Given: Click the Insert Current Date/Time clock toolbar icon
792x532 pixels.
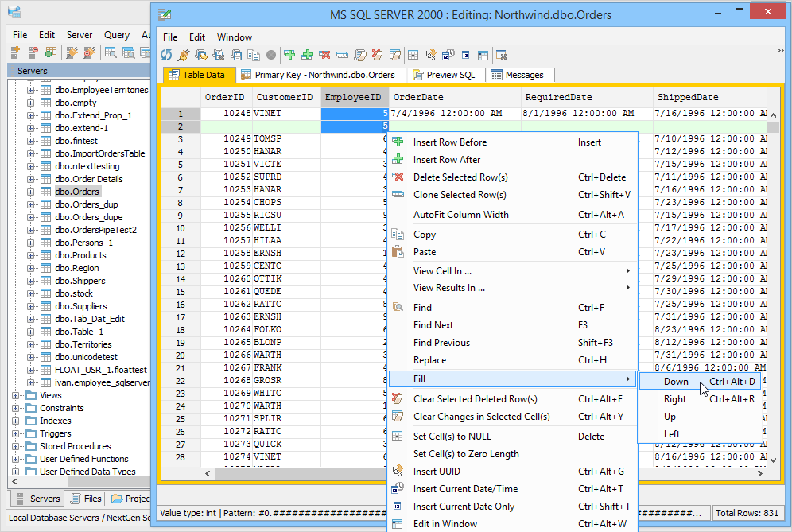Looking at the screenshot, I should tap(448, 55).
